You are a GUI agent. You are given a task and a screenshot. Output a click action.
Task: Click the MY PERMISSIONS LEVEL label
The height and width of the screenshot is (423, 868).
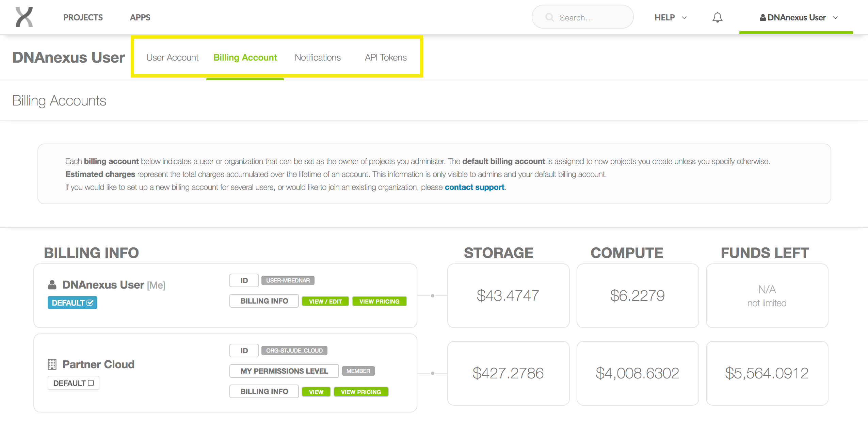click(284, 371)
